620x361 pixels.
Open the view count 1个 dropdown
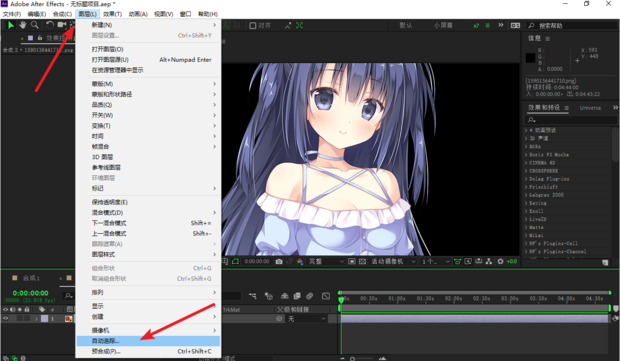435,261
